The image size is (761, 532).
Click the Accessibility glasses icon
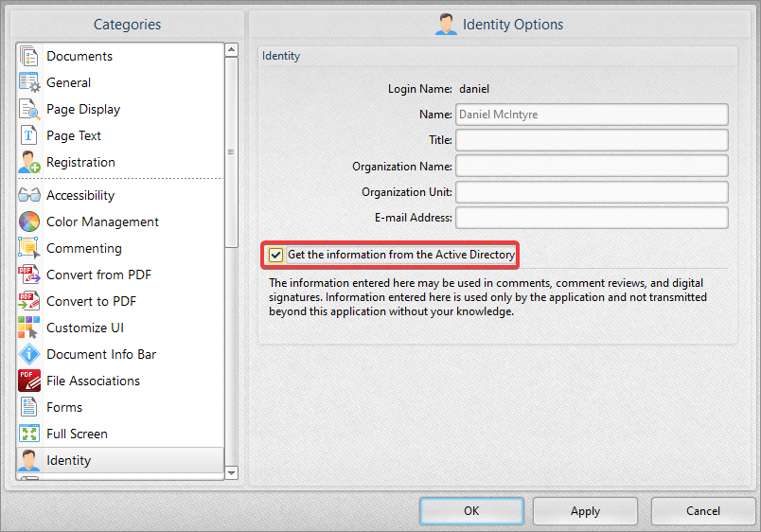(29, 195)
